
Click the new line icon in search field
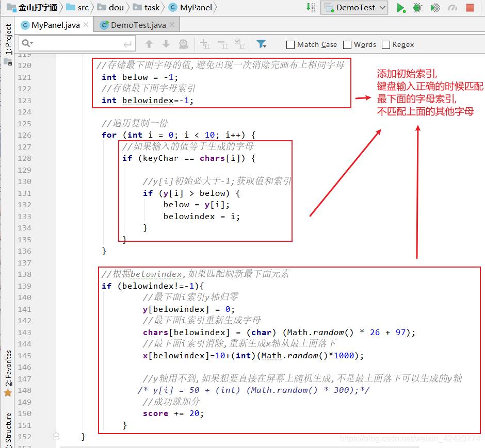(127, 44)
